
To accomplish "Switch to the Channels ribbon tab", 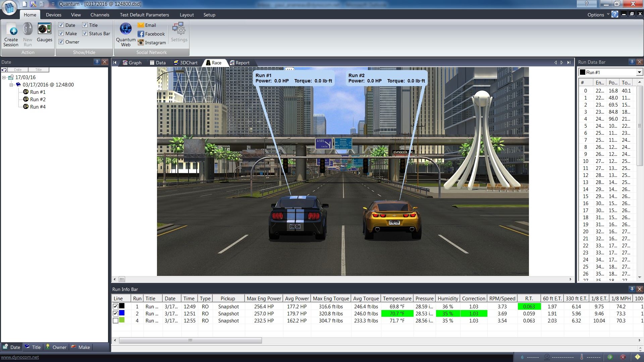I will point(100,15).
